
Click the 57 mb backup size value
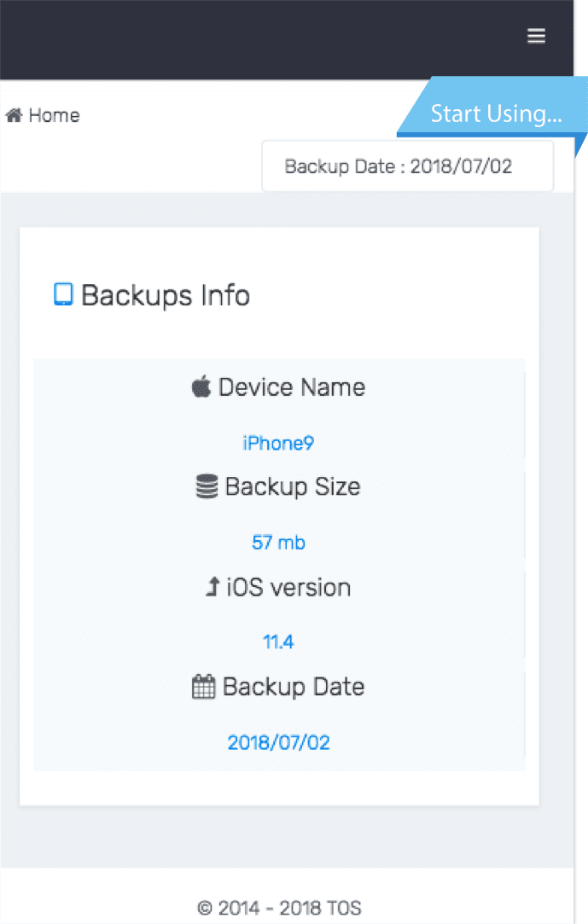(278, 543)
